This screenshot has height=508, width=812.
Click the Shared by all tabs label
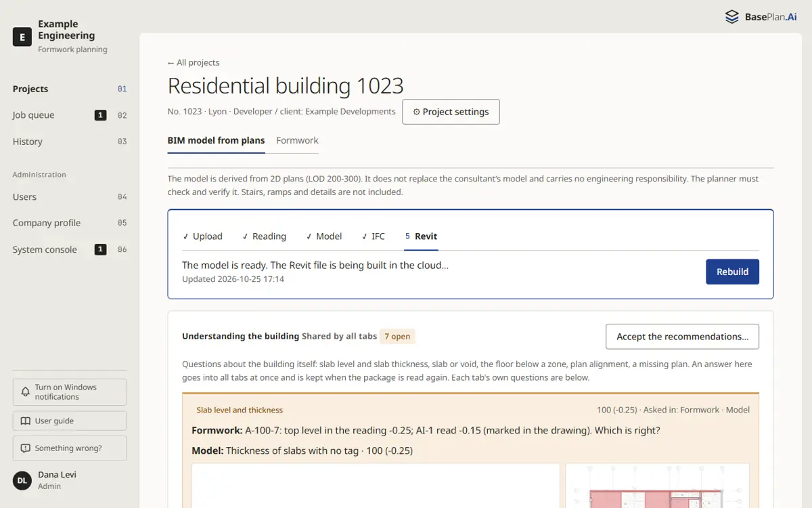pos(339,337)
